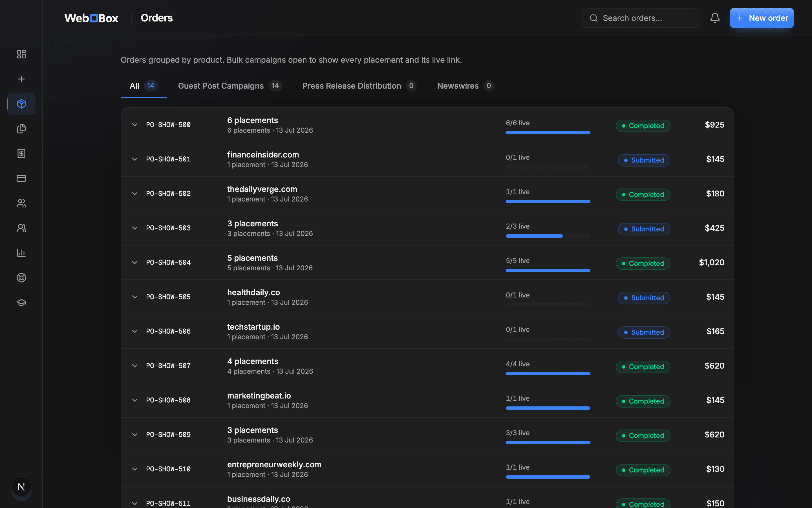Screen dimensions: 812x508
Task: Click the '5 placements' order title
Action: point(252,258)
